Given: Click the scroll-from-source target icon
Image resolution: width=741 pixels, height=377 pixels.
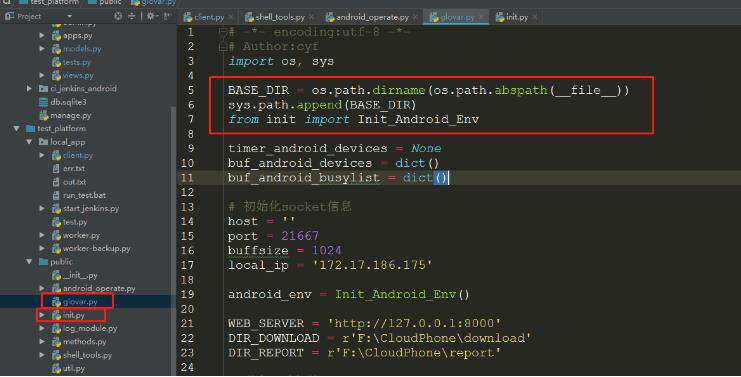Looking at the screenshot, I should pyautogui.click(x=118, y=16).
